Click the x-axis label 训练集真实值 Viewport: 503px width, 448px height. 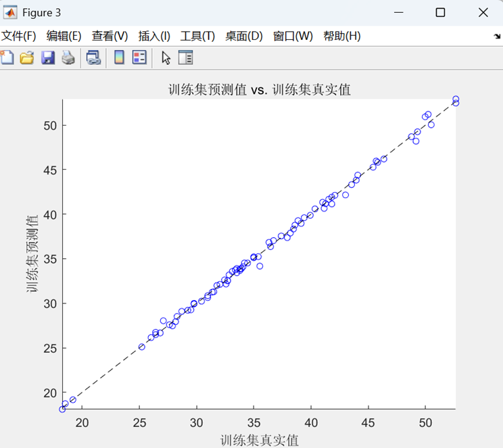click(260, 441)
